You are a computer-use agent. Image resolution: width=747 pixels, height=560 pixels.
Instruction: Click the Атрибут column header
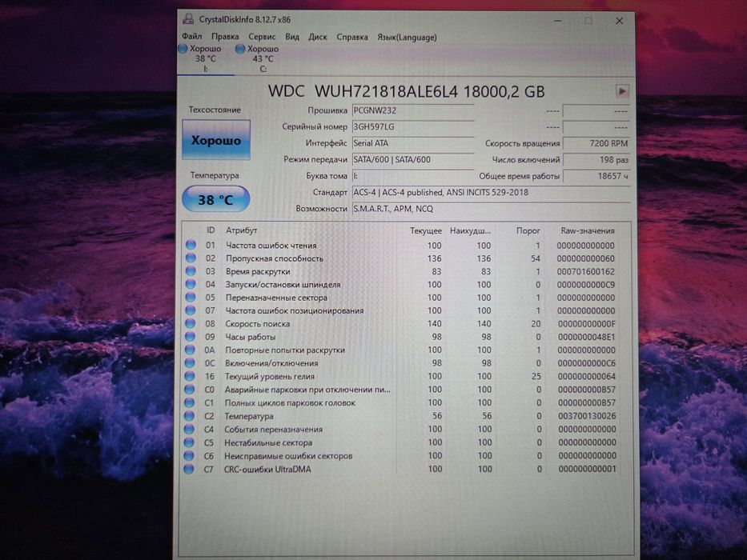pos(242,230)
